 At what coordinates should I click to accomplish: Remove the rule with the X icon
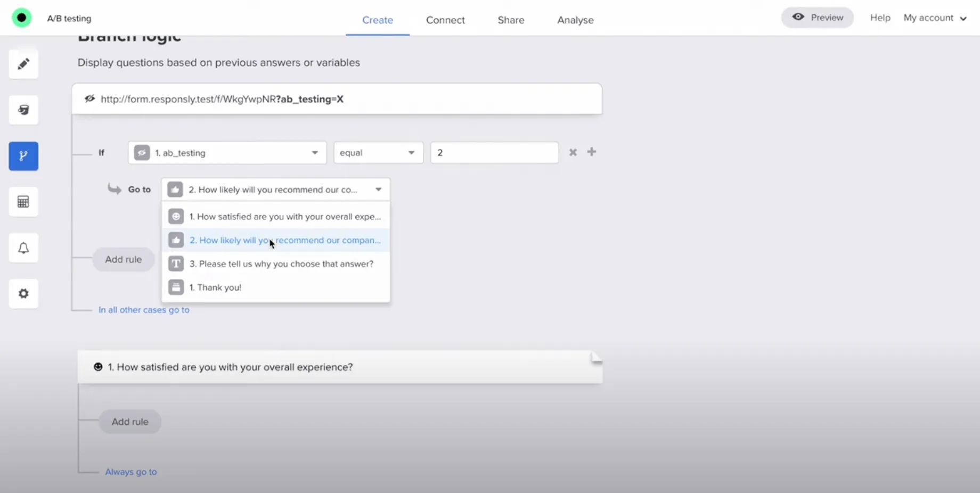pos(573,152)
